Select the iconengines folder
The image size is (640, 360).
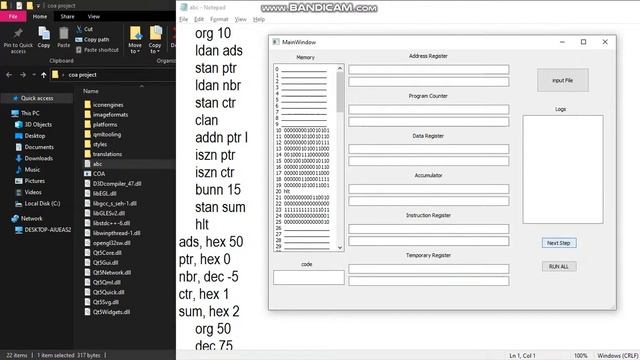pos(108,105)
